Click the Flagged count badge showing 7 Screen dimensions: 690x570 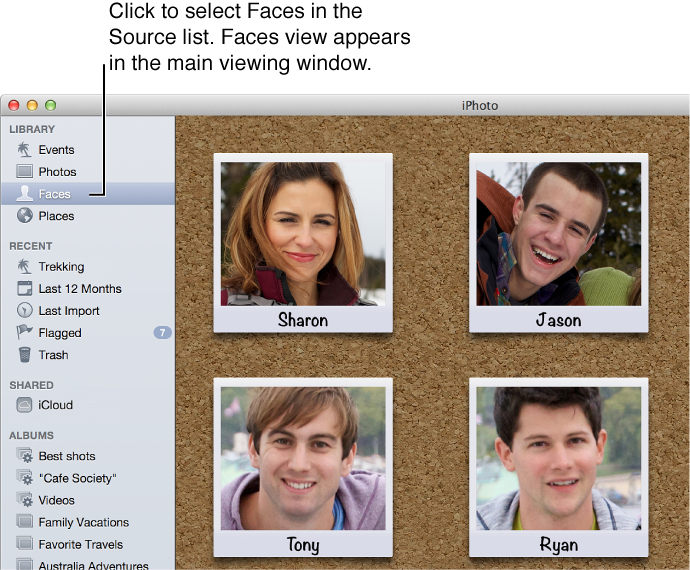(x=162, y=333)
